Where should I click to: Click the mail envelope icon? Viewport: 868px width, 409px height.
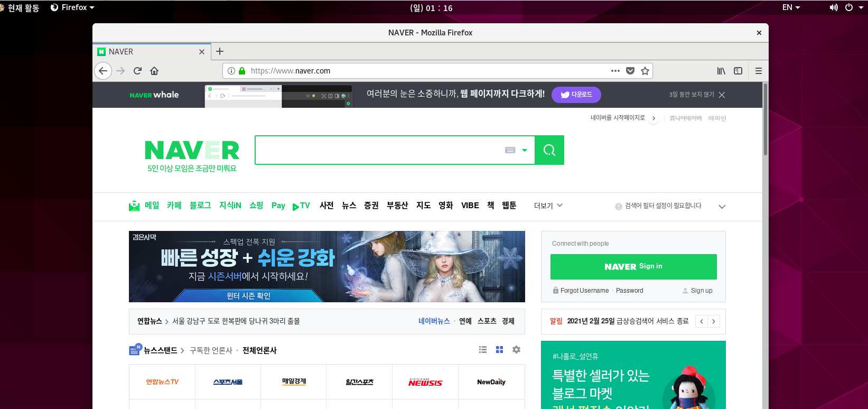[x=134, y=206]
